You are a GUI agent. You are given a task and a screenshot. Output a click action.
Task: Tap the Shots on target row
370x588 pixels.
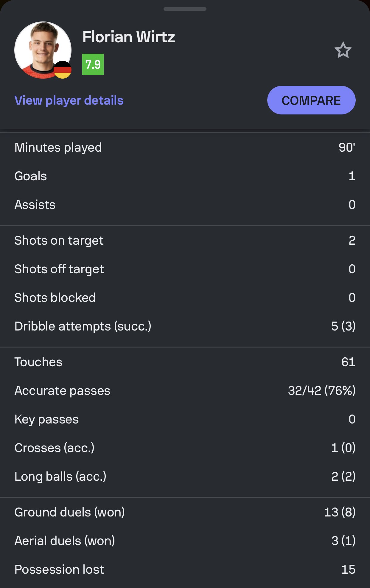point(185,241)
